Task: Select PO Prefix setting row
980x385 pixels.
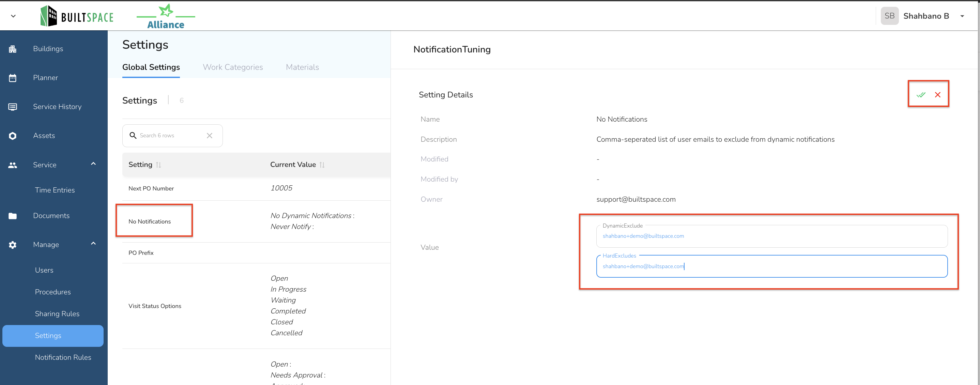Action: click(x=256, y=253)
